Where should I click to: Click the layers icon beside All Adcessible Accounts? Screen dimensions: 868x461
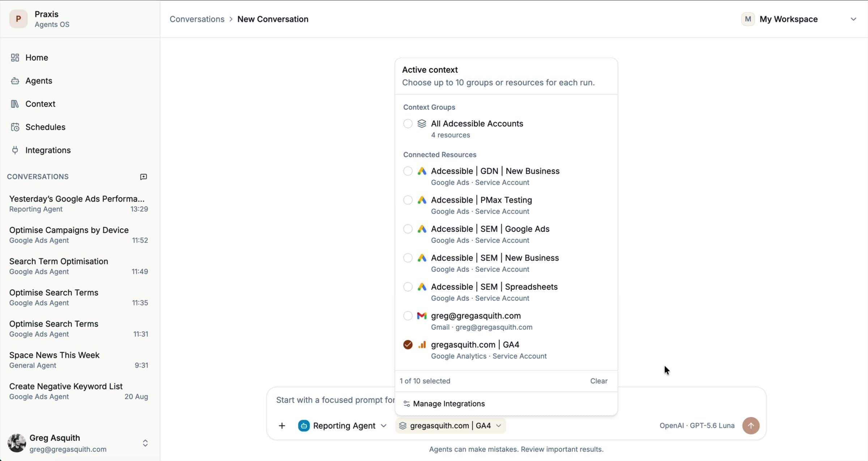tap(422, 123)
